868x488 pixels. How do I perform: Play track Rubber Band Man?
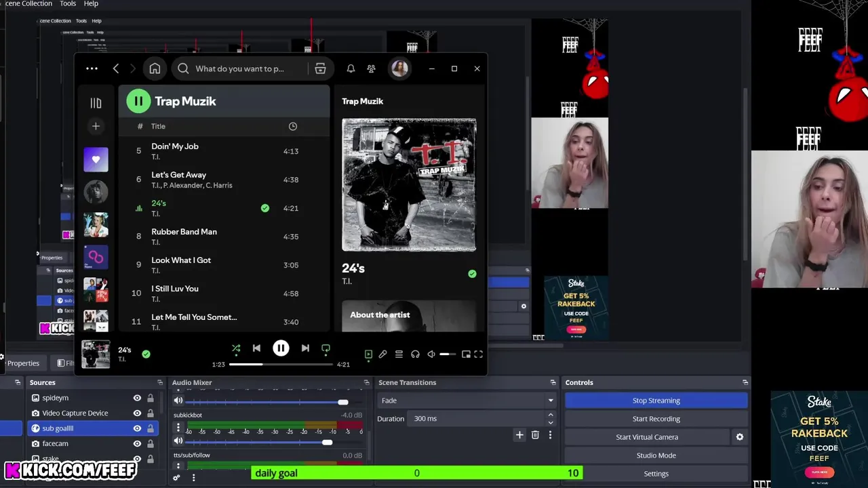[x=224, y=237]
